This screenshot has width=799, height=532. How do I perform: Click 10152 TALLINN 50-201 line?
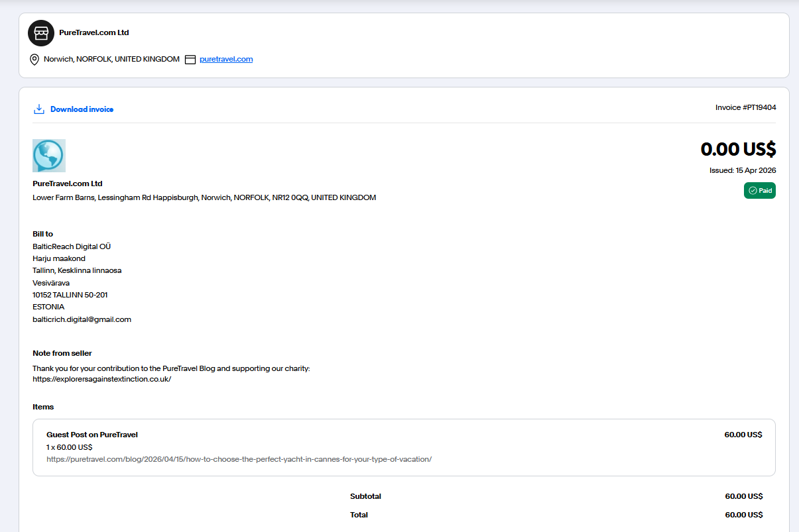pos(70,295)
